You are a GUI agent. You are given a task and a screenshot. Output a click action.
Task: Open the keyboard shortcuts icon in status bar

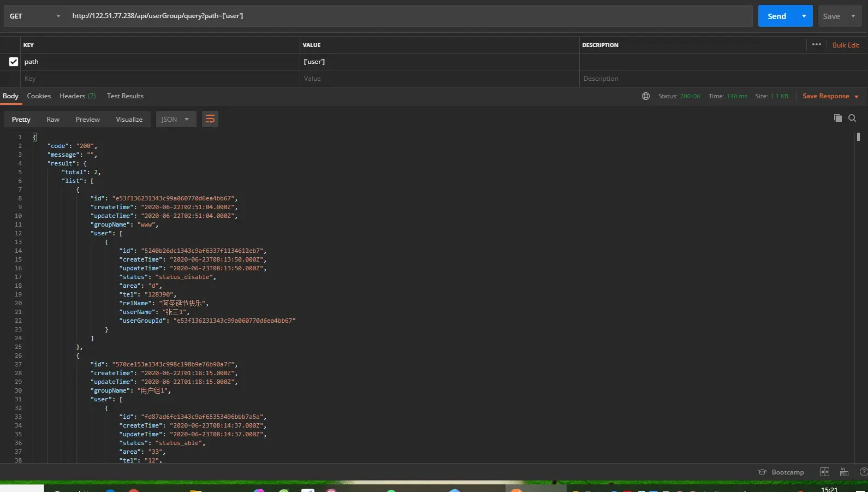click(x=844, y=472)
